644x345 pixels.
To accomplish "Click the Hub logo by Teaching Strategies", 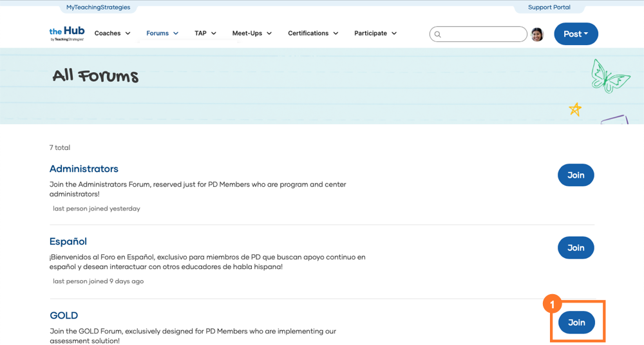I will click(67, 33).
